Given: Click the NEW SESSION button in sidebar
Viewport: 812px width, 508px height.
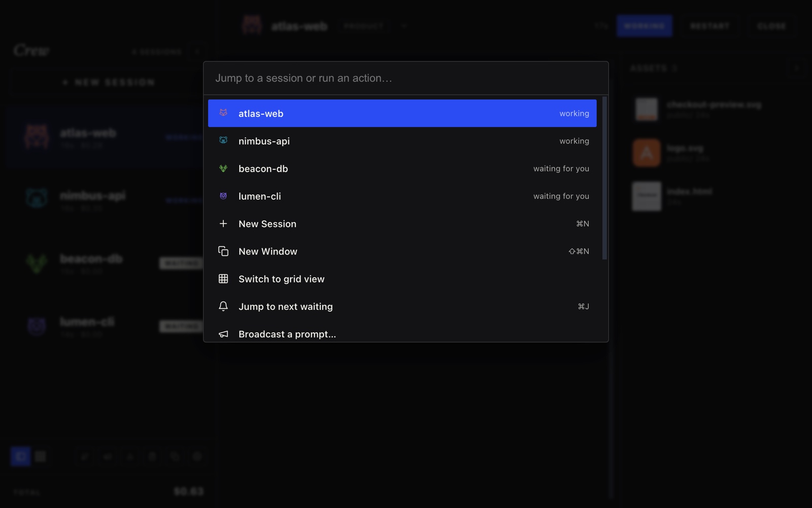Looking at the screenshot, I should point(108,82).
